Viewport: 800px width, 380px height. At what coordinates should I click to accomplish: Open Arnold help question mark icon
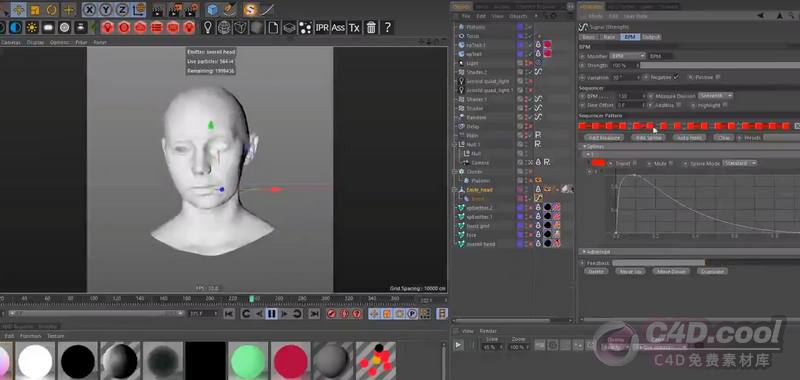(388, 28)
